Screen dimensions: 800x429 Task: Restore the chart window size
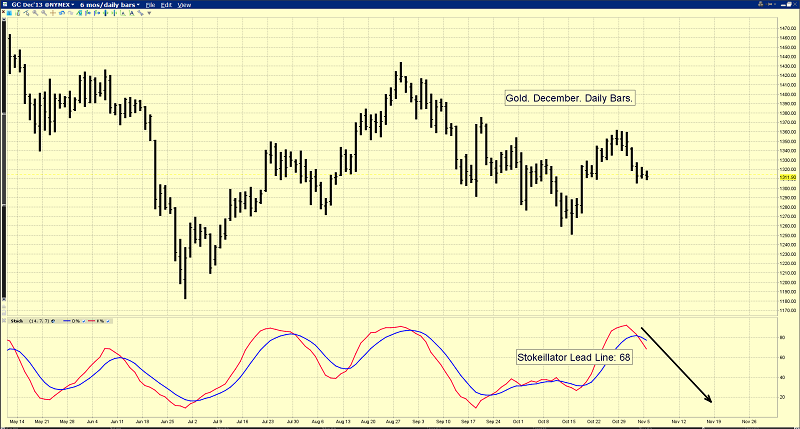(789, 4)
